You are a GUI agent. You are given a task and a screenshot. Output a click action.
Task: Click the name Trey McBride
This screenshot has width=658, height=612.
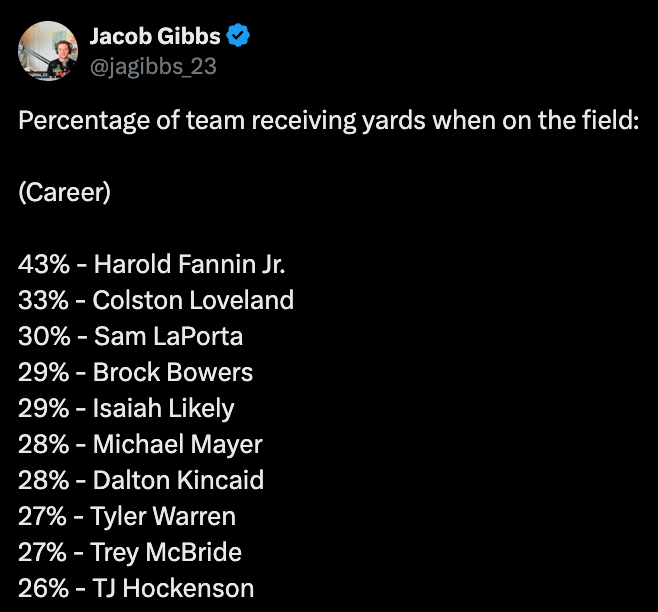[166, 553]
